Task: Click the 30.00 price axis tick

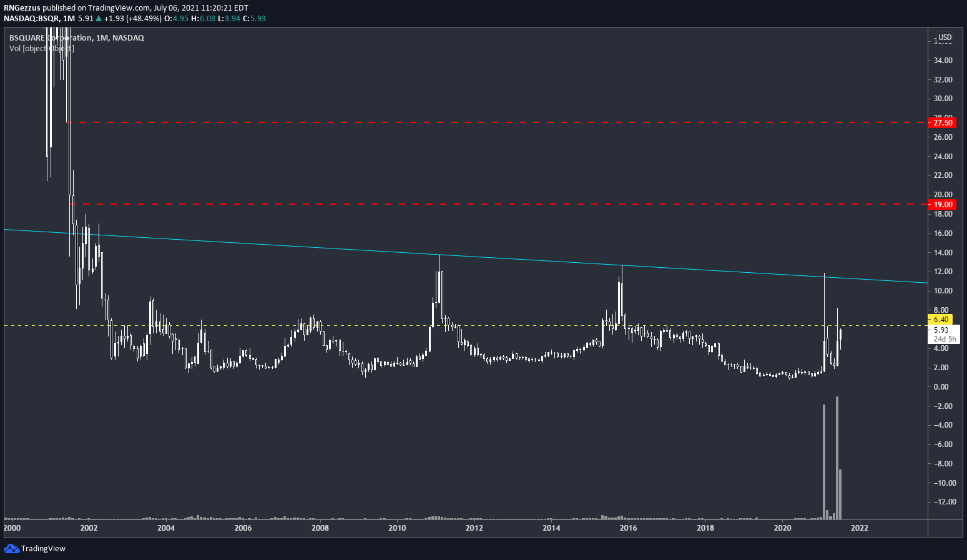Action: coord(943,99)
